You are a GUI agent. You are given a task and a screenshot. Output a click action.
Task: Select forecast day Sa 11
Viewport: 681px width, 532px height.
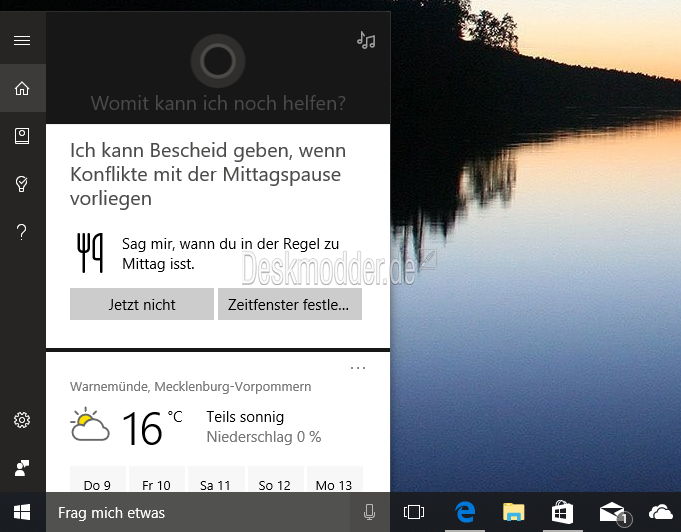pos(215,480)
